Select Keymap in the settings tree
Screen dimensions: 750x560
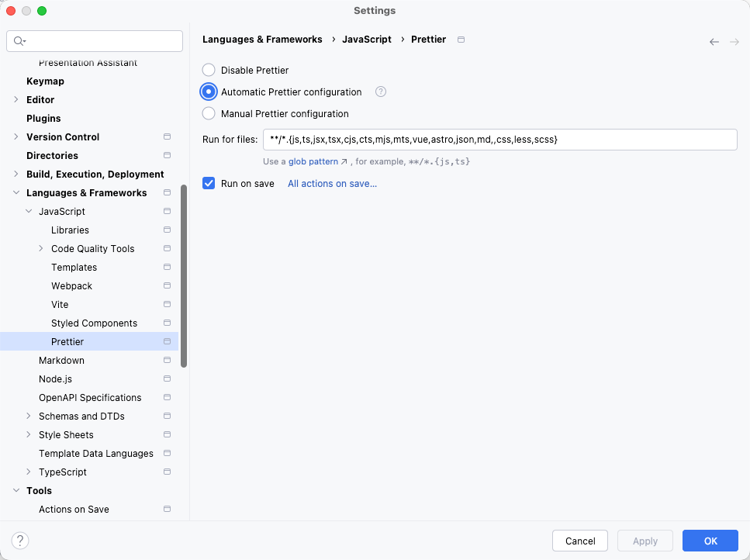(45, 81)
